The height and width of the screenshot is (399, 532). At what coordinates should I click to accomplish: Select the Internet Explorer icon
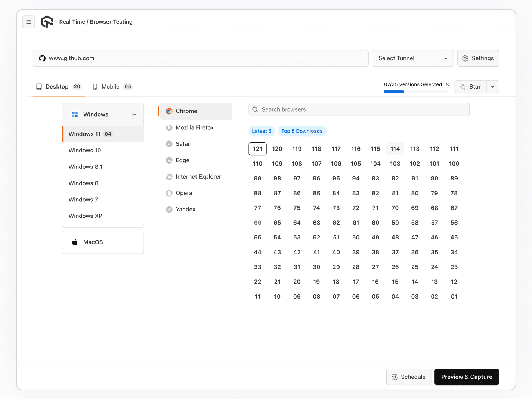[169, 176]
